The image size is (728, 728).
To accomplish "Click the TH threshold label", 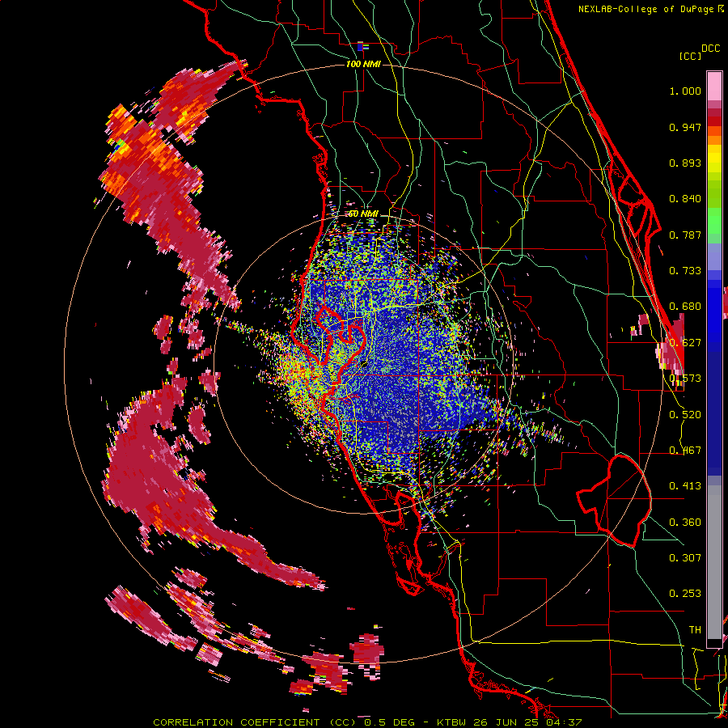I will click(695, 630).
